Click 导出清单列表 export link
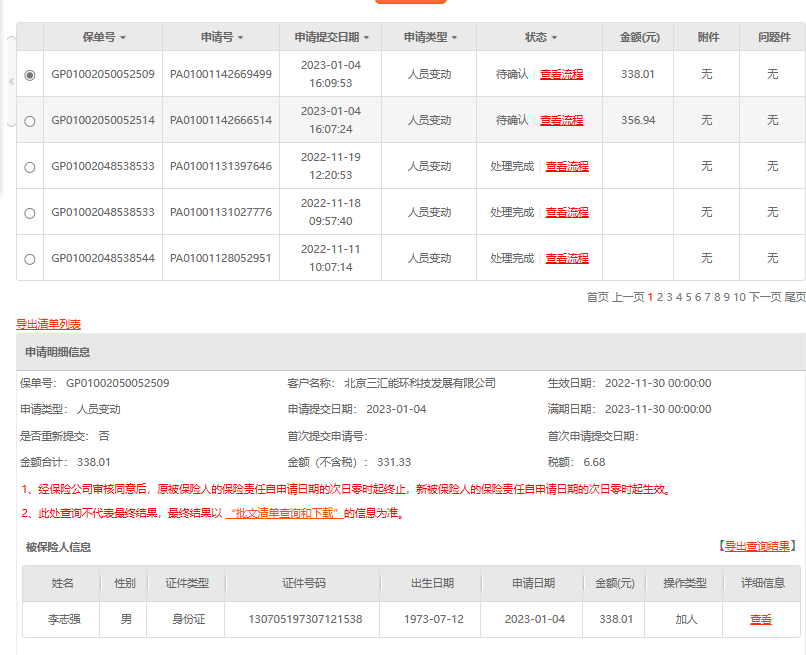Image resolution: width=806 pixels, height=655 pixels. click(48, 324)
